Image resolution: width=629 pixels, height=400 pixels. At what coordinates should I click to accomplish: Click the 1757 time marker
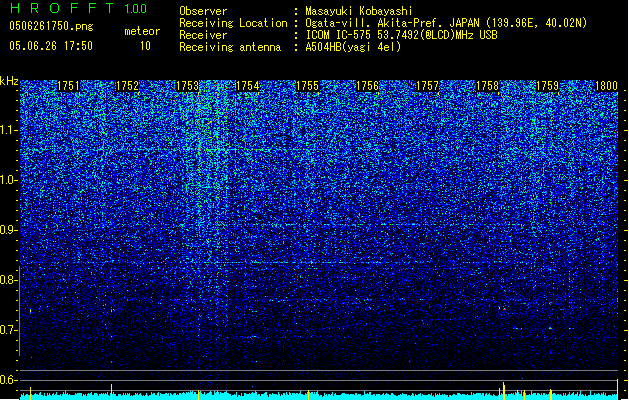[x=428, y=86]
